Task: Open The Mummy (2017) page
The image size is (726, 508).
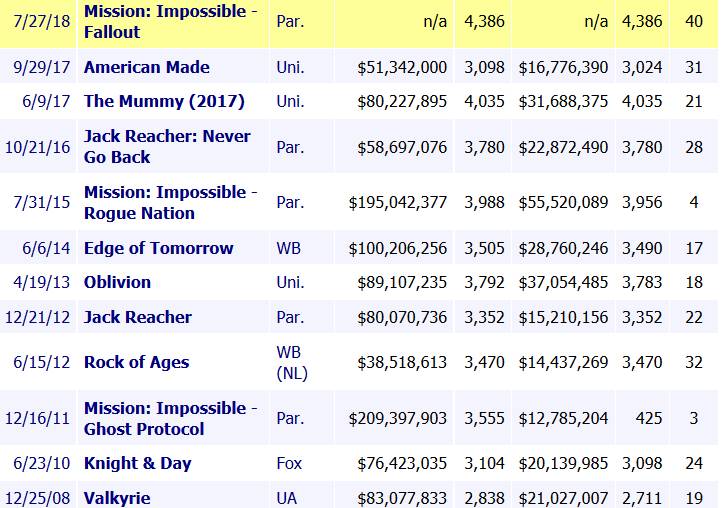Action: pyautogui.click(x=164, y=101)
